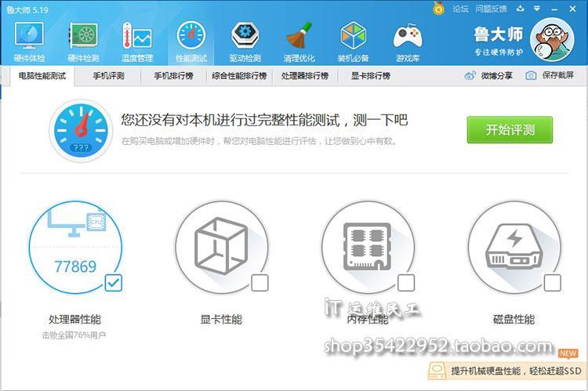Check the 内存性能 memory checkbox
This screenshot has width=588, height=391.
tap(406, 283)
